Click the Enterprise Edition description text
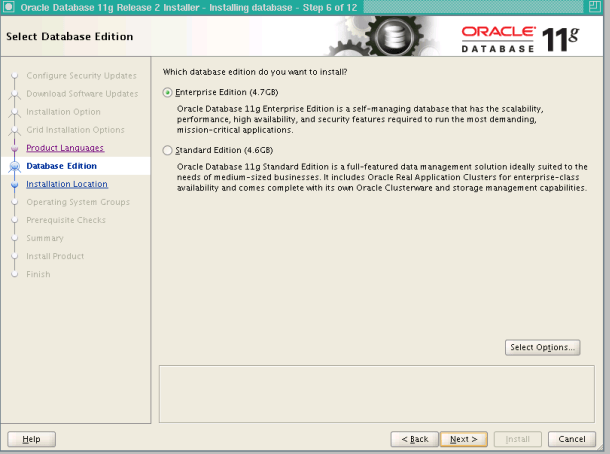 tap(360, 119)
